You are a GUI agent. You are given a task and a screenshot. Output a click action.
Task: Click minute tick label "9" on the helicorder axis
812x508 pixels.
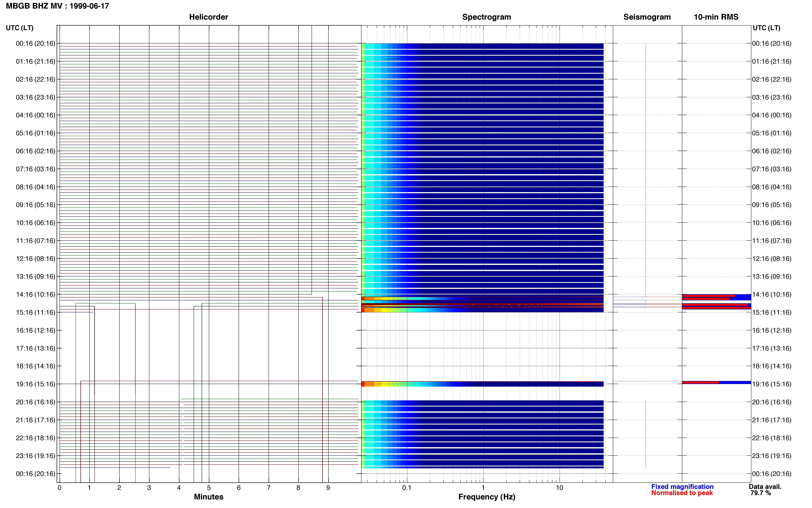coord(328,487)
